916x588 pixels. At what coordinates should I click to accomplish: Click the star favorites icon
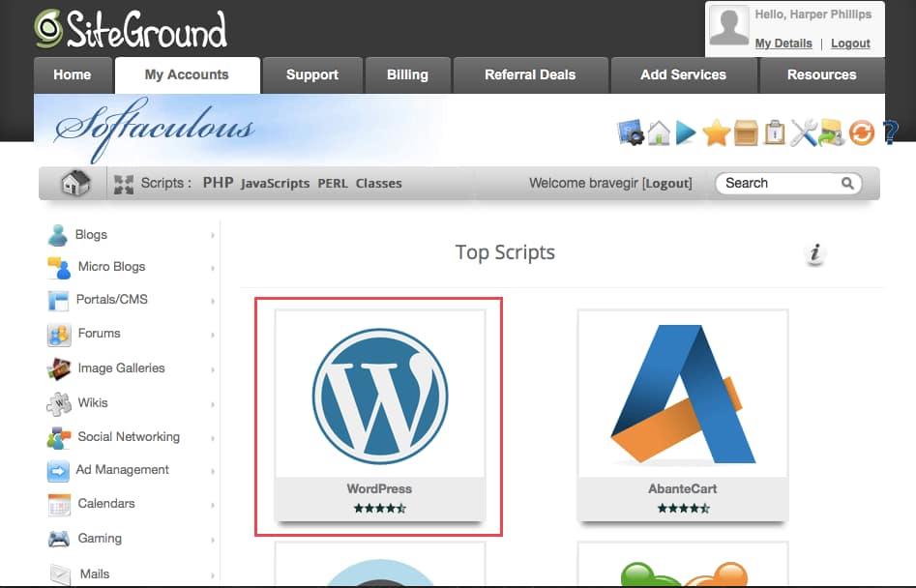(717, 133)
